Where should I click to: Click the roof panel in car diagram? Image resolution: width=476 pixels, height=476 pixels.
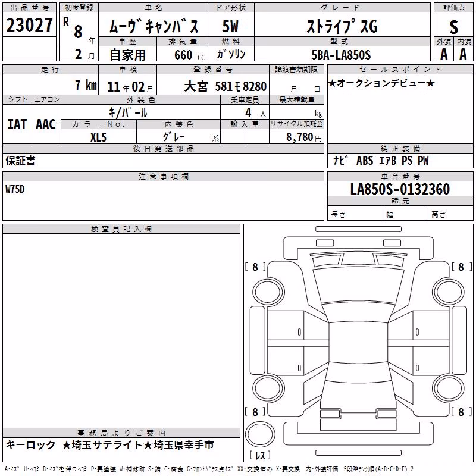[x=358, y=343]
